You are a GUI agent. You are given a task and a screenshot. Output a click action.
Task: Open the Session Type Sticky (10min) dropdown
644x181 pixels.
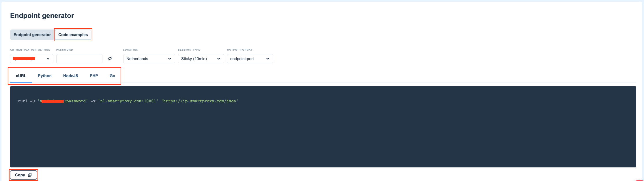201,59
